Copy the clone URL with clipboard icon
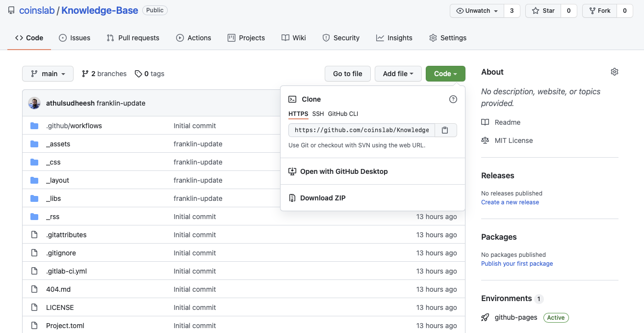This screenshot has width=644, height=333. tap(445, 130)
